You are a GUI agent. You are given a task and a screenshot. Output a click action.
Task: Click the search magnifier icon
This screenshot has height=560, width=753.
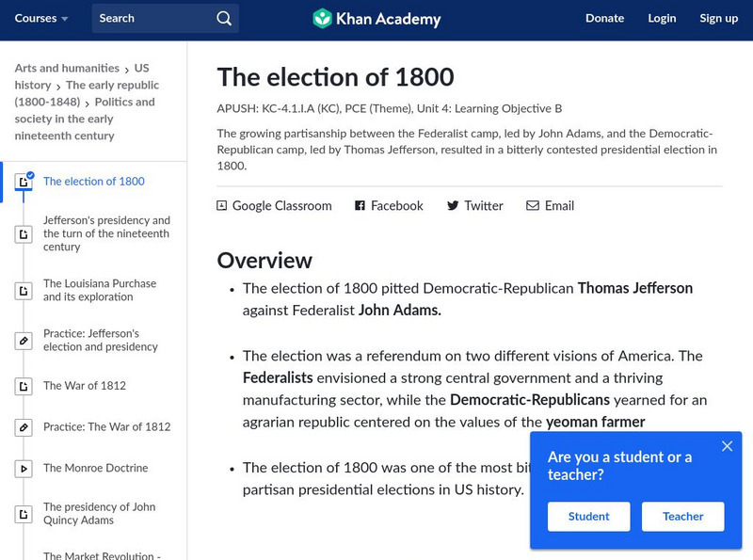(x=223, y=19)
